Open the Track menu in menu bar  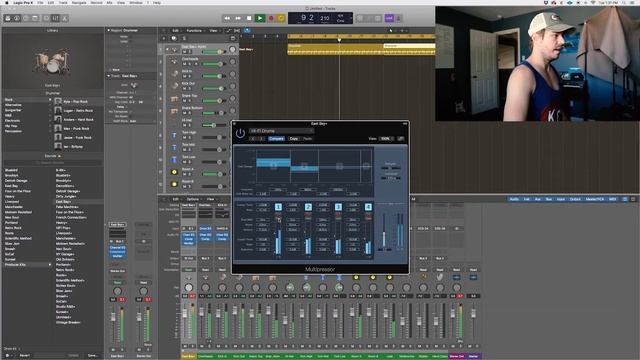click(63, 2)
